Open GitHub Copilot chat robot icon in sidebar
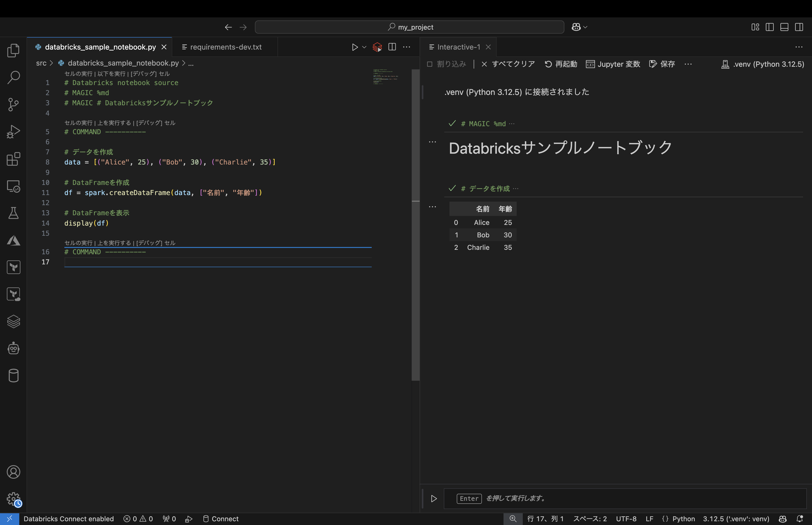The width and height of the screenshot is (812, 525). pos(14,349)
